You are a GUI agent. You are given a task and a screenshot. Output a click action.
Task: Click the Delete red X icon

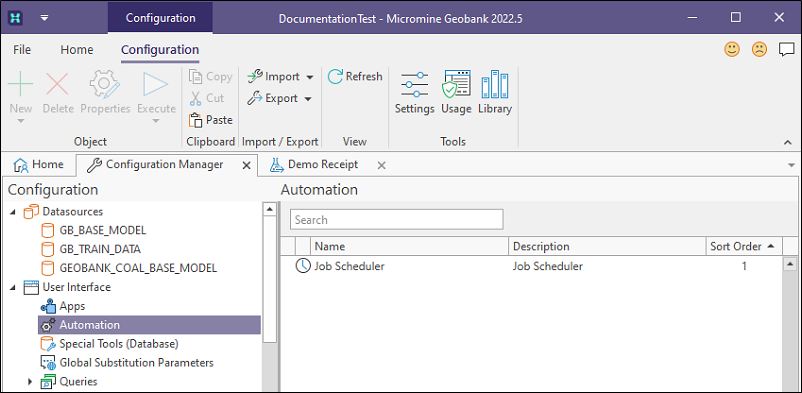tap(58, 84)
